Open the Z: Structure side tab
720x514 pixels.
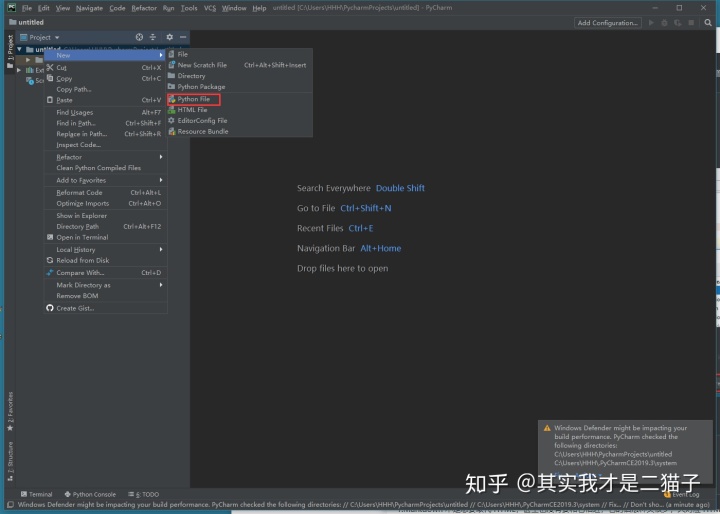pos(10,461)
